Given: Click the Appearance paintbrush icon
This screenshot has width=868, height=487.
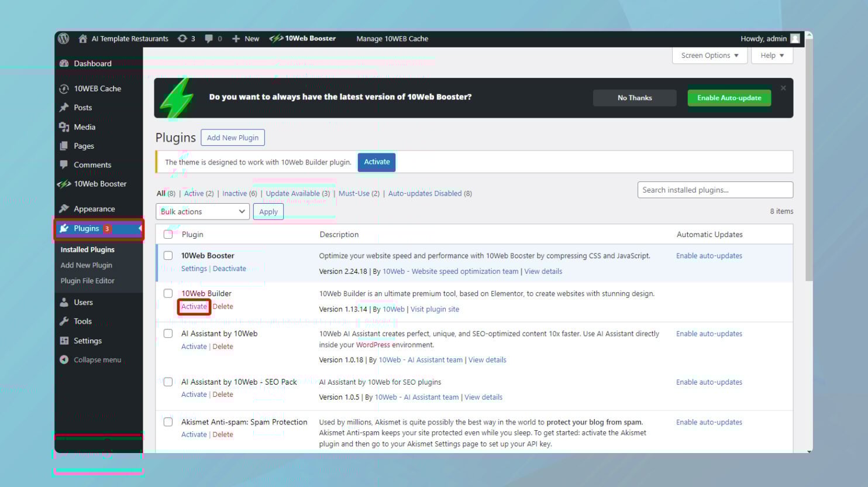Looking at the screenshot, I should coord(64,208).
